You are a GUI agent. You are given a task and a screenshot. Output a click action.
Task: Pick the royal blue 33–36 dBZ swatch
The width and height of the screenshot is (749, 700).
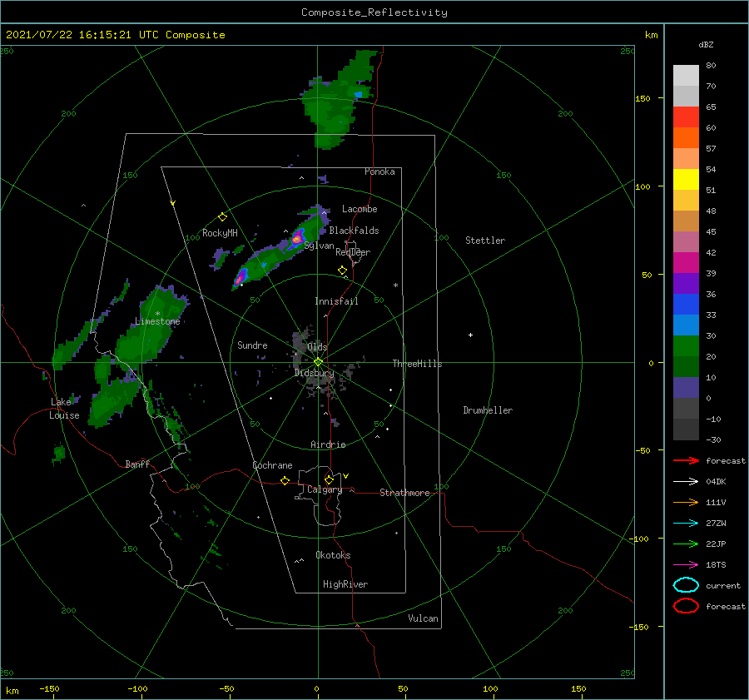(686, 304)
